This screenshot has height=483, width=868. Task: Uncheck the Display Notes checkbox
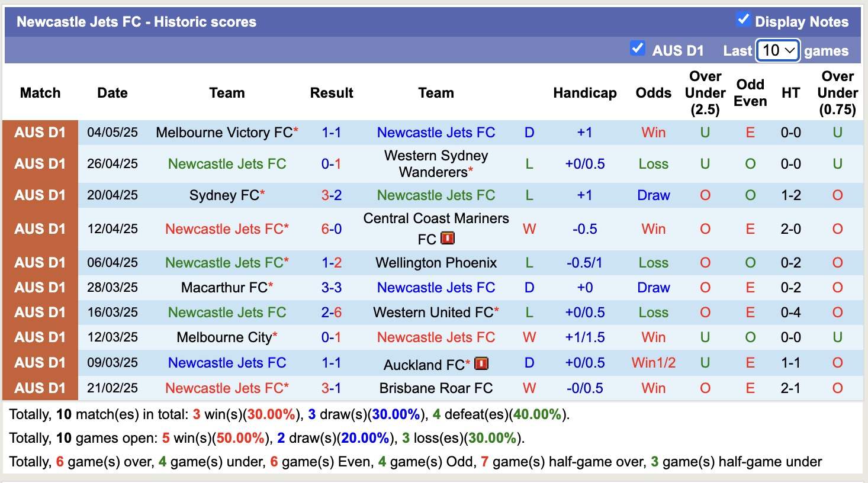pyautogui.click(x=742, y=19)
